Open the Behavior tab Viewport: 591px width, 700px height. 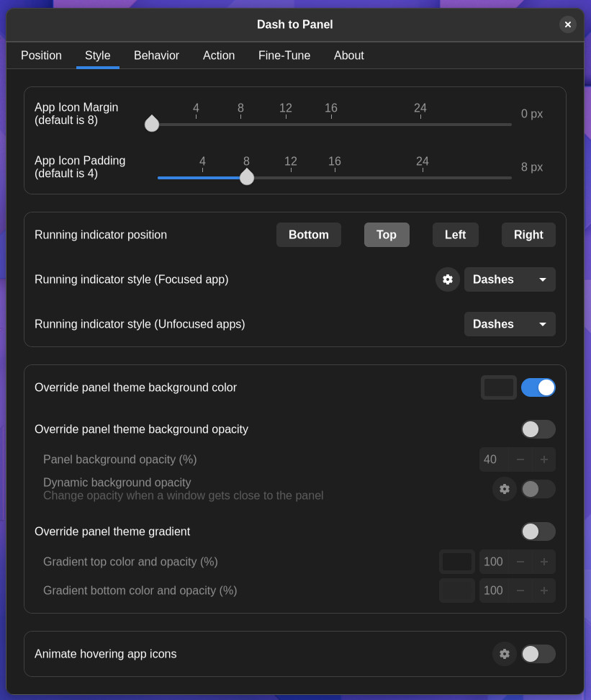[157, 55]
